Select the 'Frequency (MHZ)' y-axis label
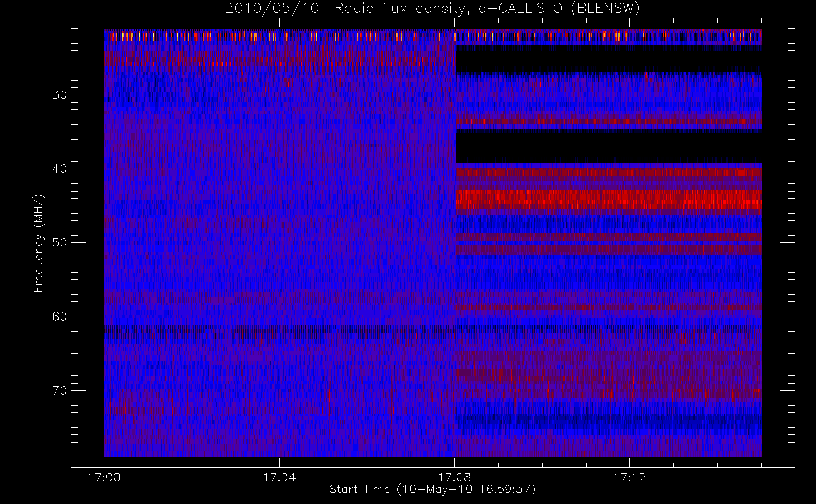Viewport: 816px width, 504px height. 39,243
